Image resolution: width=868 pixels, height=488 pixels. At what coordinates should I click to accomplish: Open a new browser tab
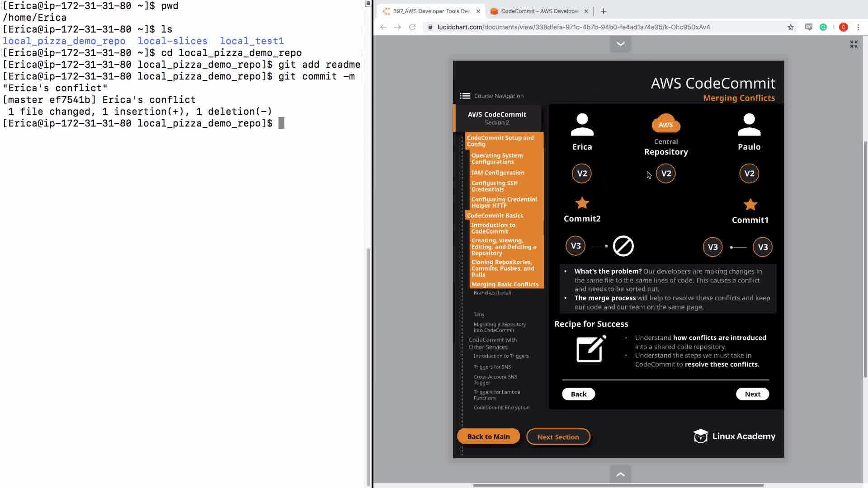tap(603, 11)
